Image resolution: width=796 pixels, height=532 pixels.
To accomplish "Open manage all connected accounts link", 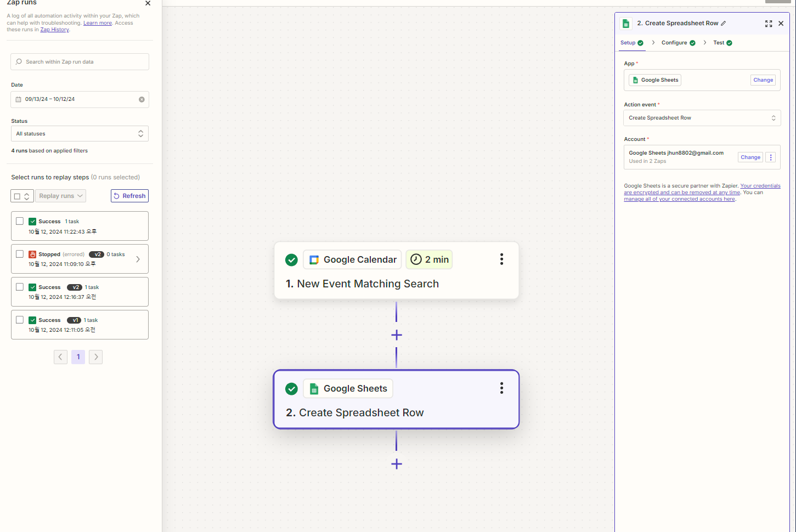I will [x=679, y=199].
